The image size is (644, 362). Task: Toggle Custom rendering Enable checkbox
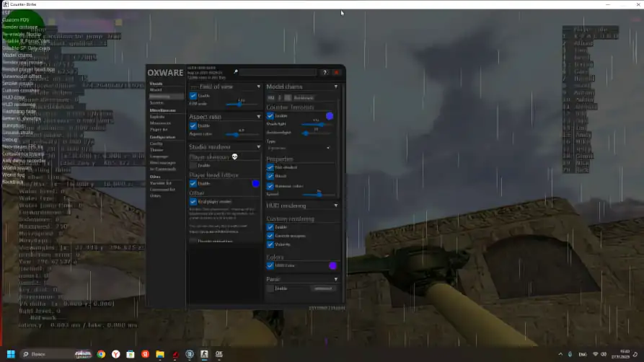pos(270,227)
